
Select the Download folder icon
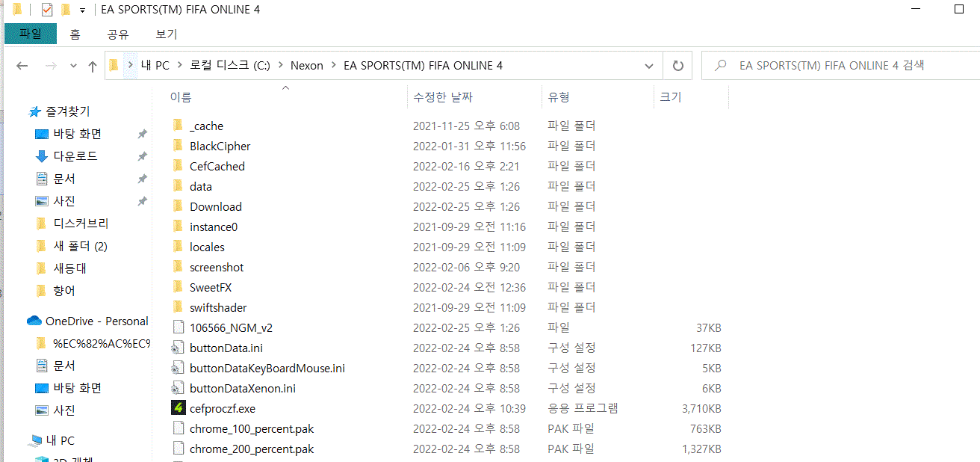(x=178, y=206)
